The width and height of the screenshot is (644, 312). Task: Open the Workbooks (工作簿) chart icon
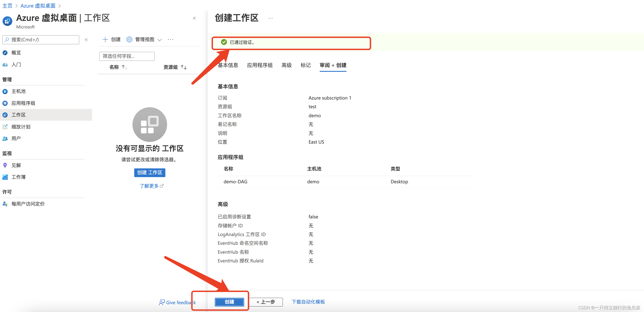(x=5, y=177)
